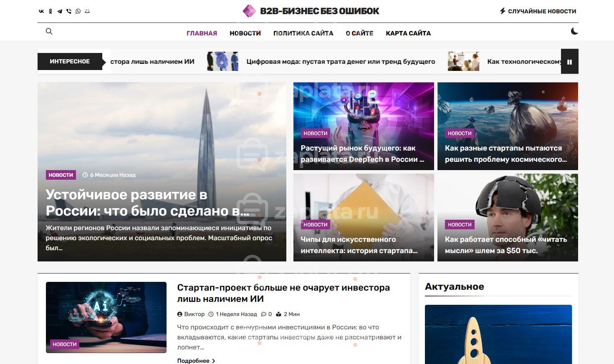Open Политика сайта menu item
Image resolution: width=614 pixels, height=364 pixels.
[x=303, y=33]
